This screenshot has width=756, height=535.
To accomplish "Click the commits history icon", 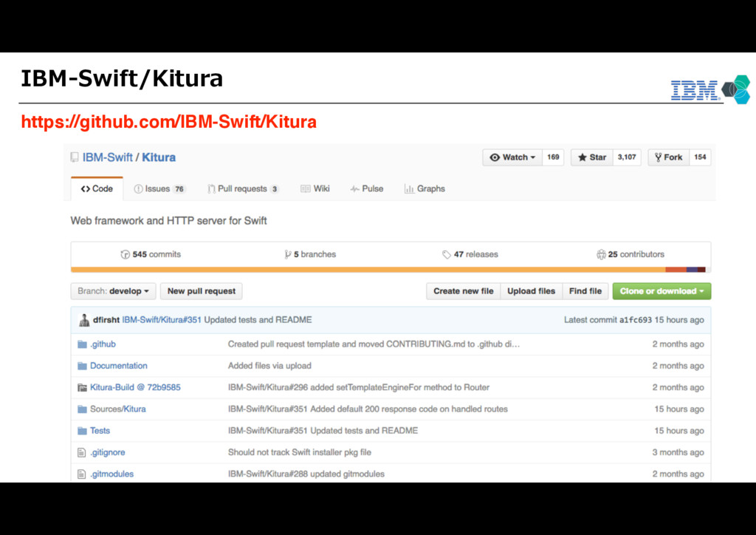I will pos(126,254).
